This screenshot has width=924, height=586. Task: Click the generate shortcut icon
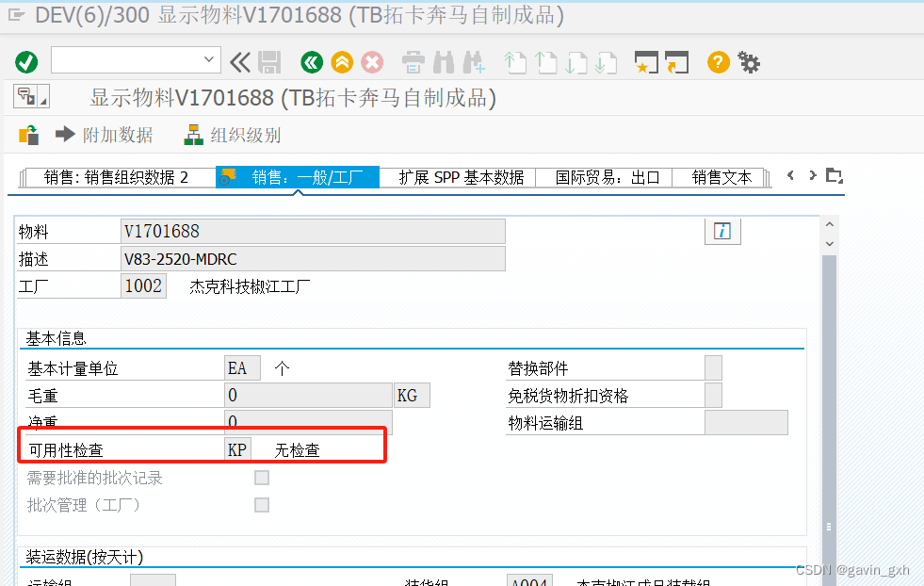click(x=676, y=62)
